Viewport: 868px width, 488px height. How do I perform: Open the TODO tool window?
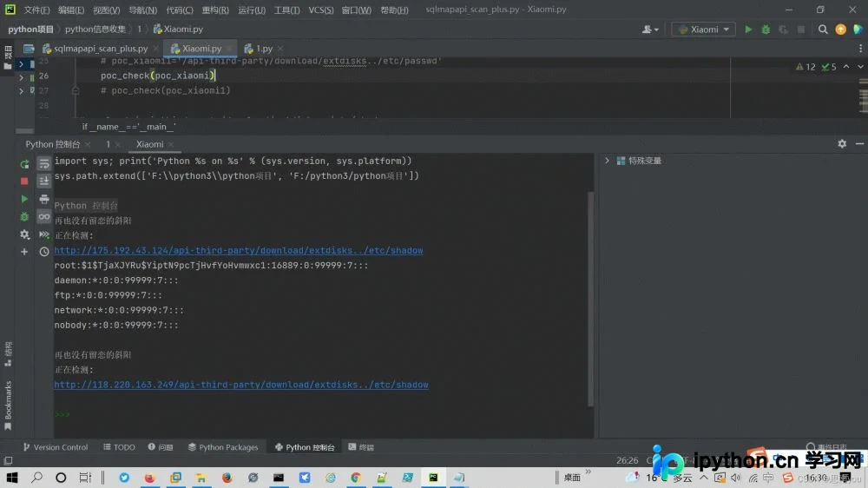[x=119, y=447]
